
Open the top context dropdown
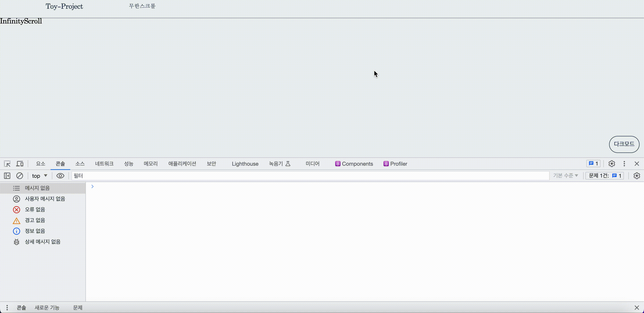click(x=40, y=176)
